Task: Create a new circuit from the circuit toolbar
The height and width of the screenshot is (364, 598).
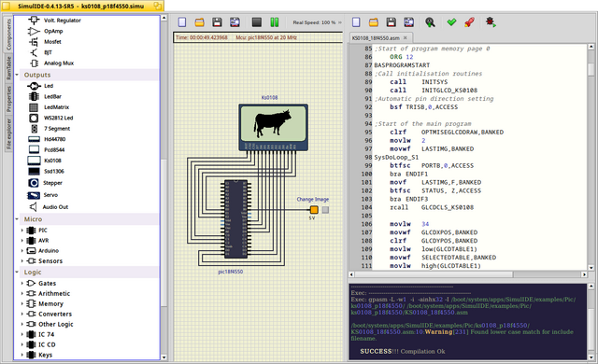Action: 182,22
